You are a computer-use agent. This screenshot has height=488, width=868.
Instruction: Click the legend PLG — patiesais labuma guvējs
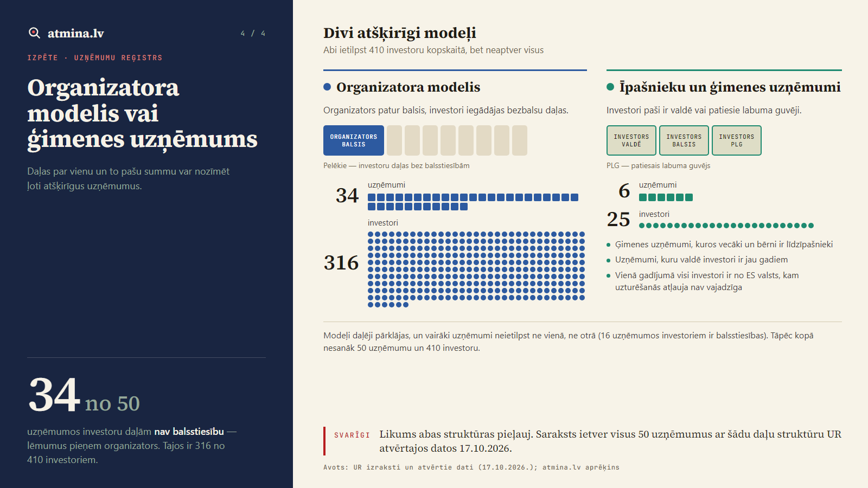click(x=658, y=165)
